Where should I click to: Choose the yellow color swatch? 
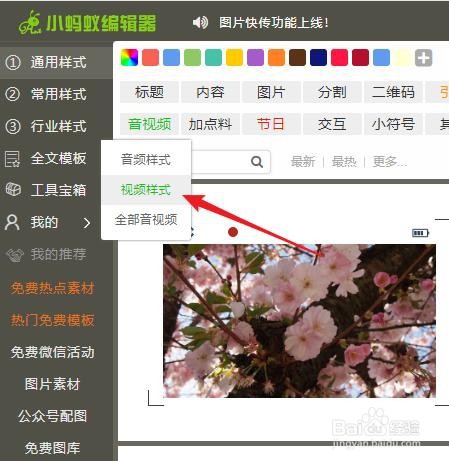click(x=234, y=57)
